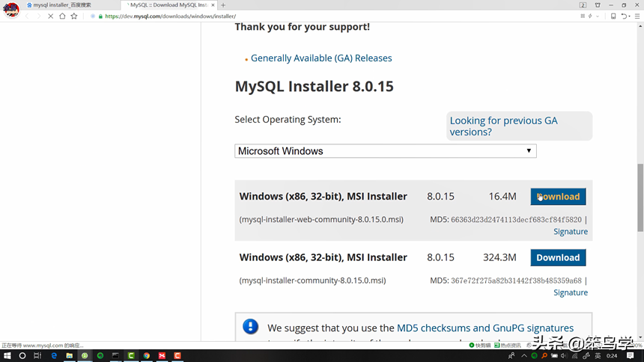This screenshot has height=362, width=644.
Task: Click the grid extensions icon in the address bar
Action: 583,16
